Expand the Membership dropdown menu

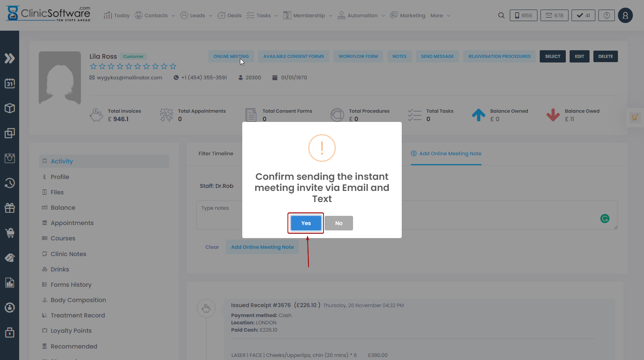(308, 15)
